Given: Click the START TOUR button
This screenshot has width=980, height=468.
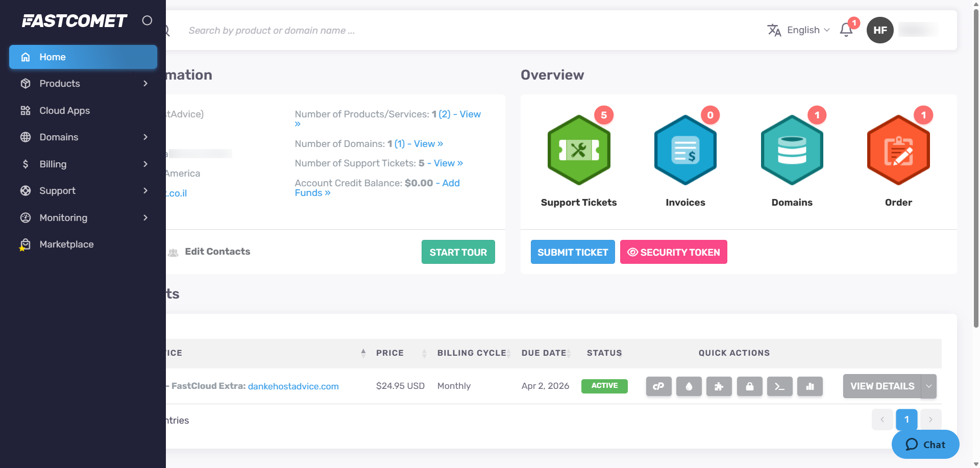Looking at the screenshot, I should [x=458, y=252].
